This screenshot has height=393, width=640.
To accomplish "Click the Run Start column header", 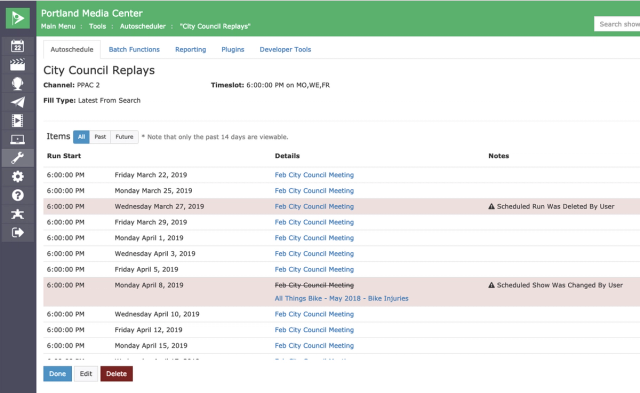I will click(64, 156).
